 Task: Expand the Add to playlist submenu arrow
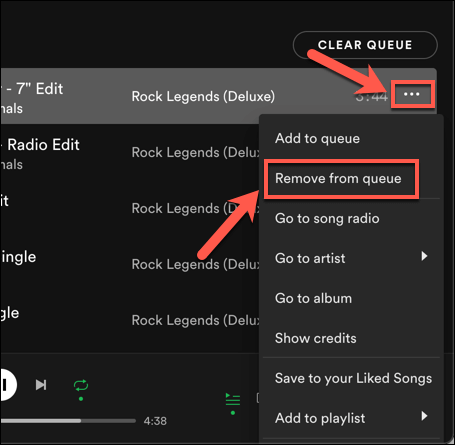point(424,416)
